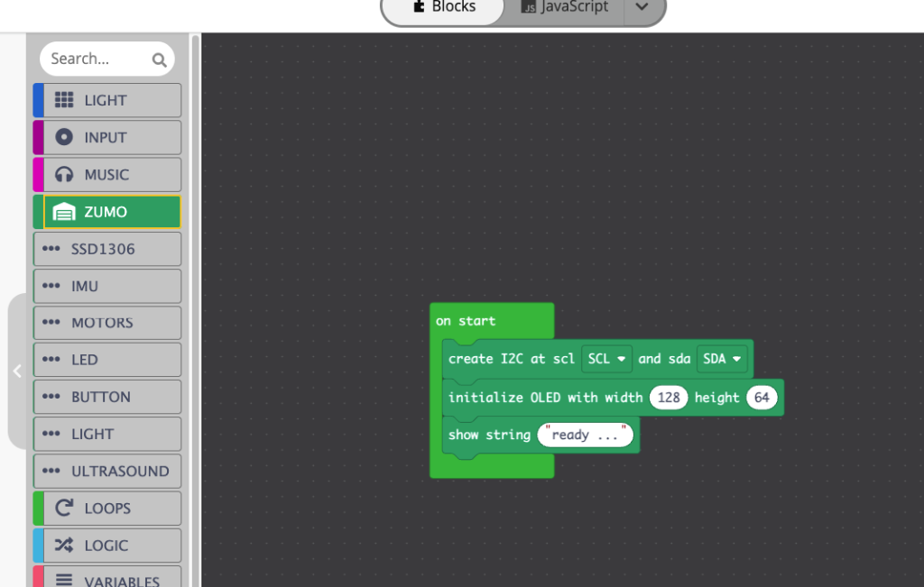This screenshot has height=587, width=924.
Task: Select the LOGIC shuffle icon category
Action: [x=64, y=545]
